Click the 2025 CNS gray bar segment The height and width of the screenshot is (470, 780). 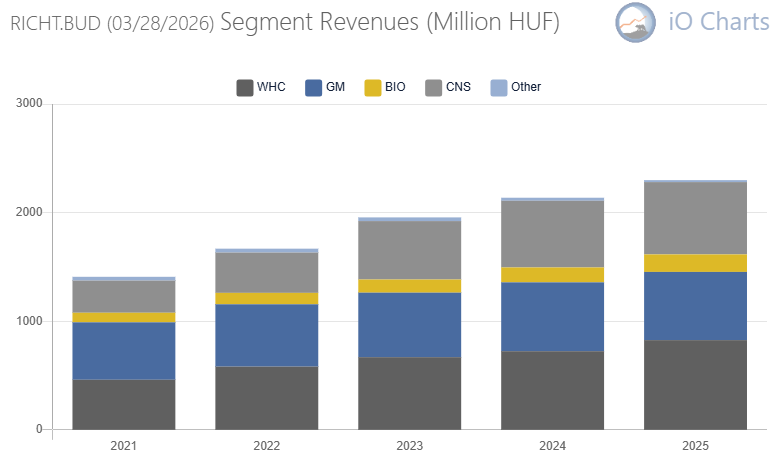pos(695,218)
